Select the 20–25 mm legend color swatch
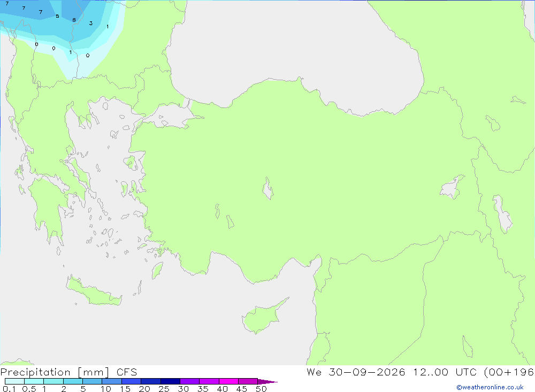This screenshot has width=535, height=392. click(x=150, y=381)
